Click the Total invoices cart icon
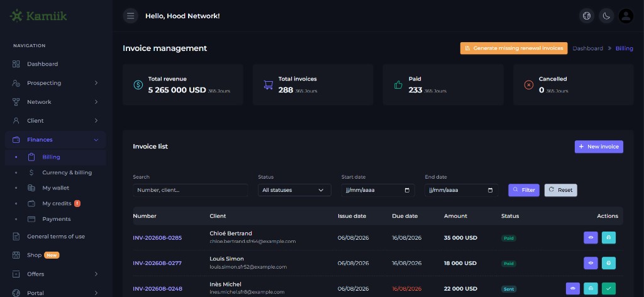Screen dimensions: 644x297 [x=268, y=84]
